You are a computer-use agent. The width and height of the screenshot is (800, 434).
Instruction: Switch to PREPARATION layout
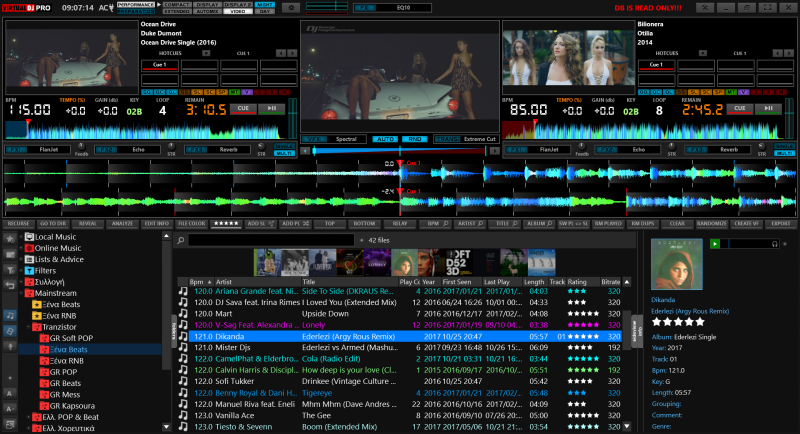point(136,11)
